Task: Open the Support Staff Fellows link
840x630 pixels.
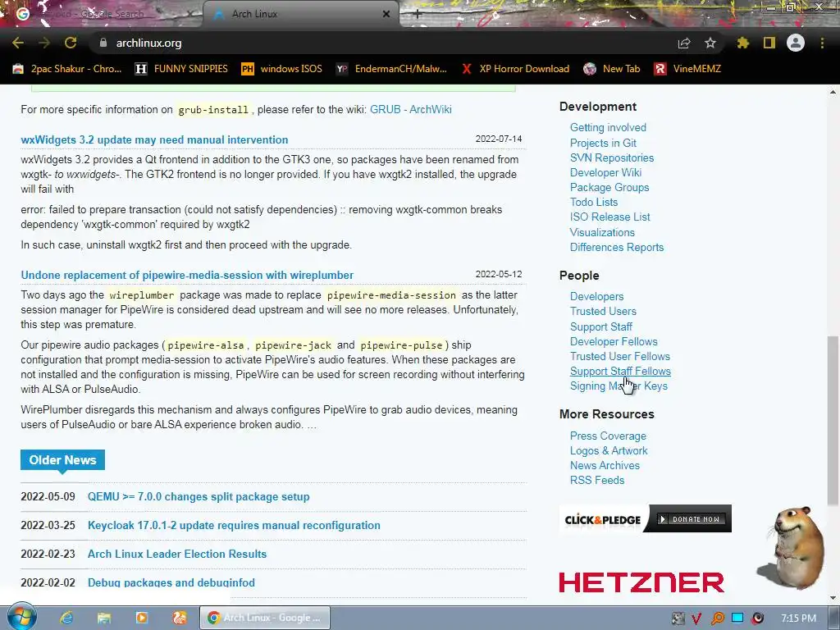Action: click(620, 372)
